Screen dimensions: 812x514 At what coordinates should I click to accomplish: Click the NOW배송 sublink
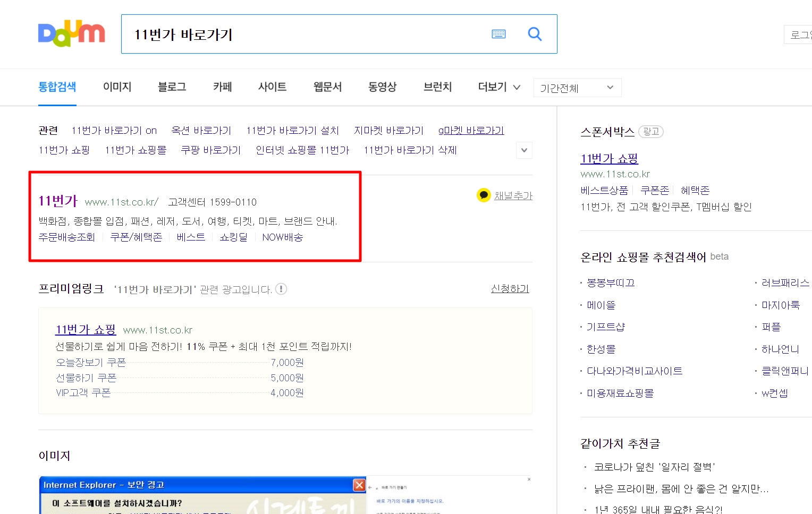coord(283,237)
